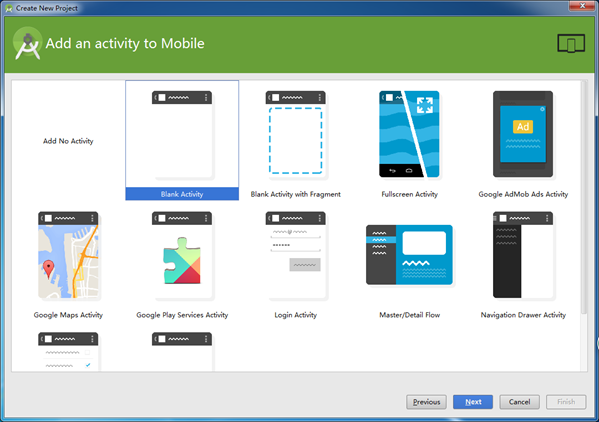599x422 pixels.
Task: Select Google Play Services Activity icon
Action: coord(182,255)
